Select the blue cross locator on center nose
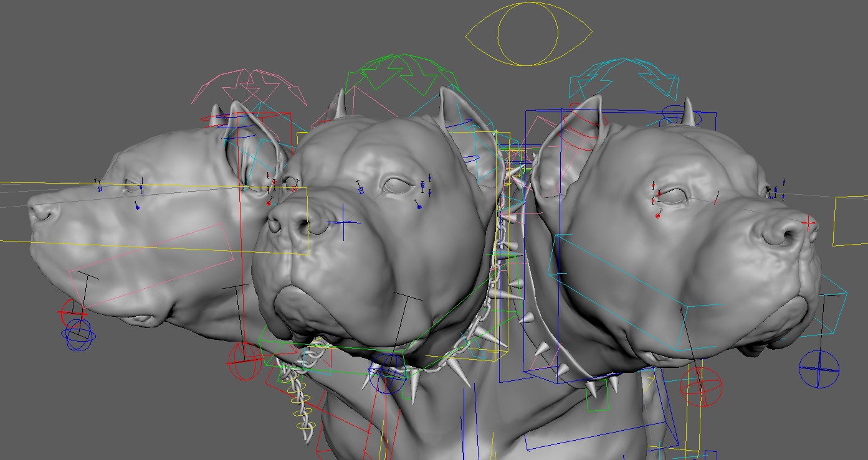The image size is (868, 460). click(x=342, y=222)
